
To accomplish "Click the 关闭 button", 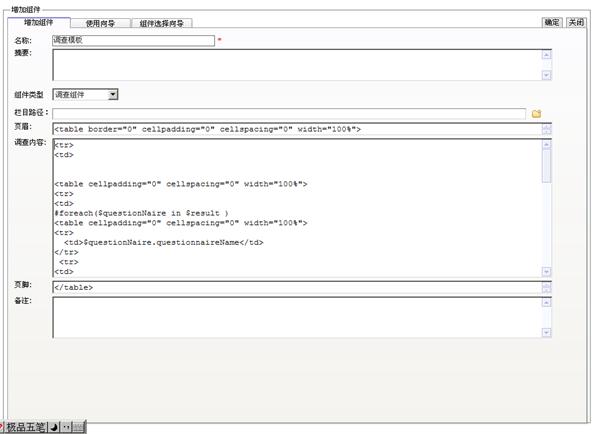I will [x=576, y=22].
